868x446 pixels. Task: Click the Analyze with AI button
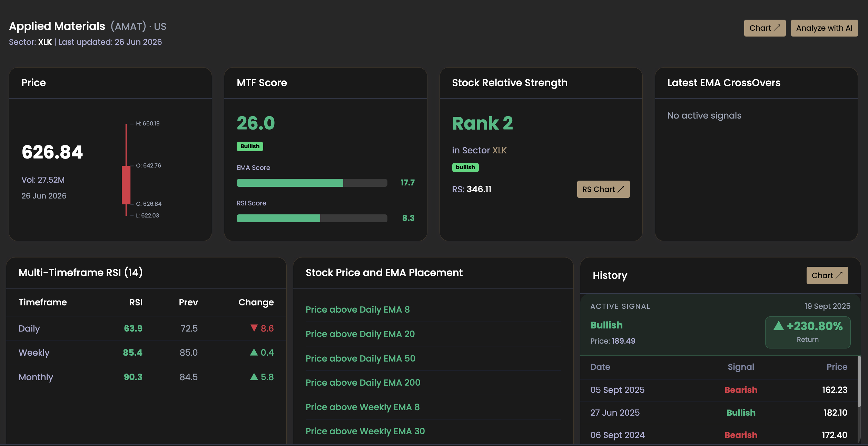824,28
